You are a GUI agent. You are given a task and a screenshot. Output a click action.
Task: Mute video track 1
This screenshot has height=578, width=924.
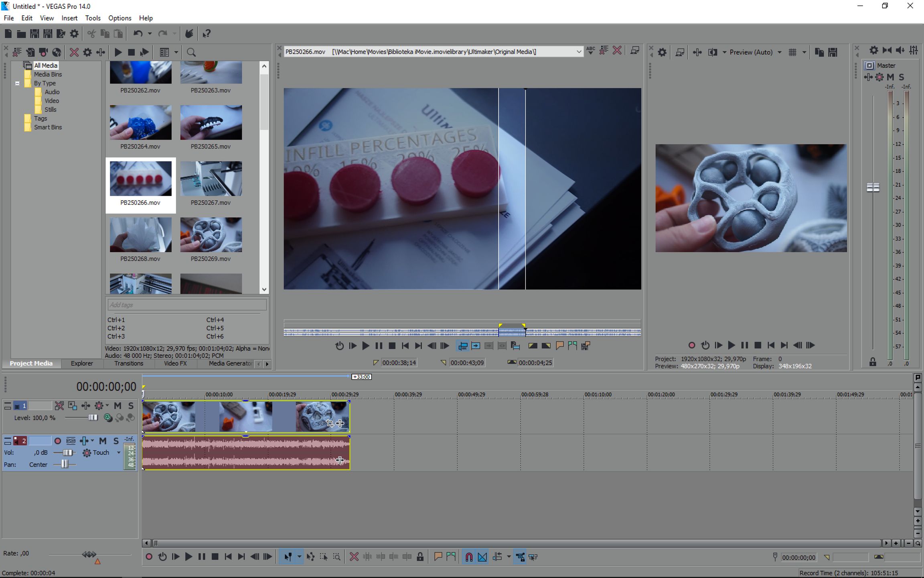pos(118,406)
